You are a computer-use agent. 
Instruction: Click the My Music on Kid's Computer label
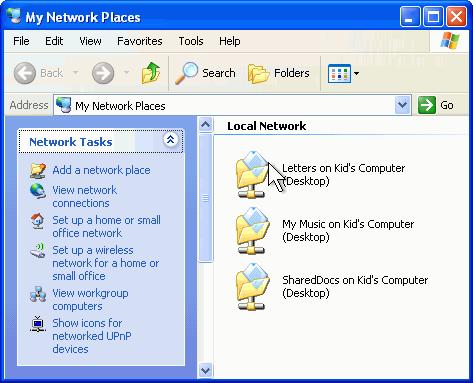[x=348, y=230]
